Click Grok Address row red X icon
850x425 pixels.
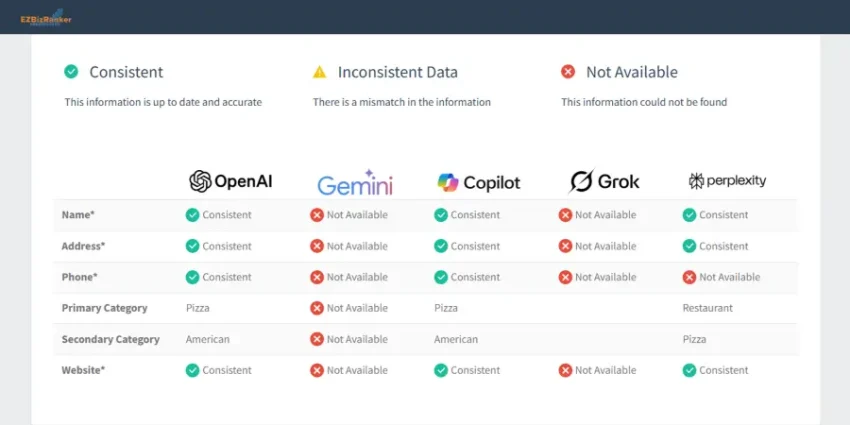[565, 246]
